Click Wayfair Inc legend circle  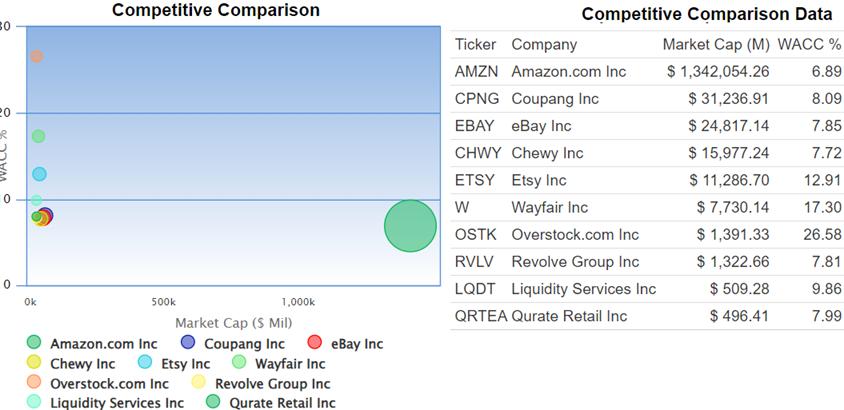click(x=239, y=363)
